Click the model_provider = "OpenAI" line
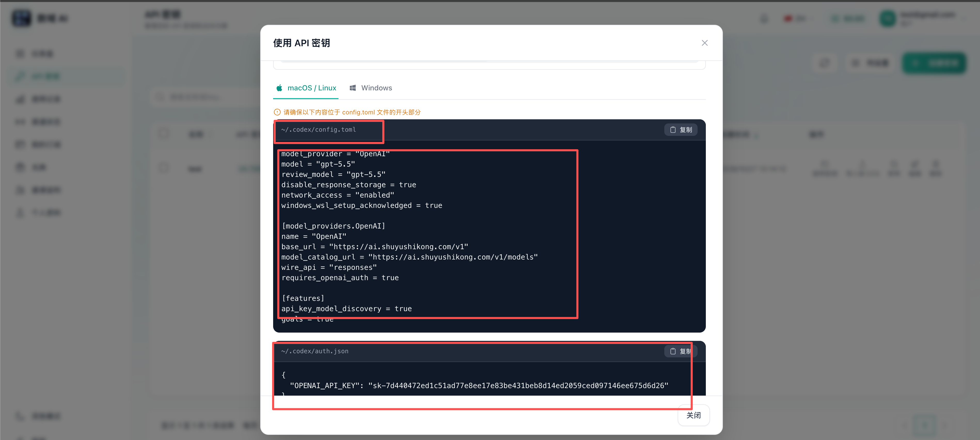The width and height of the screenshot is (980, 440). [335, 154]
